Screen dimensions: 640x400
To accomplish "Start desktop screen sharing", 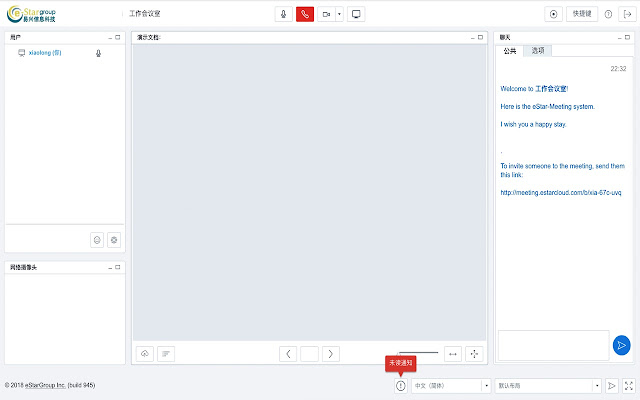I will coord(356,14).
